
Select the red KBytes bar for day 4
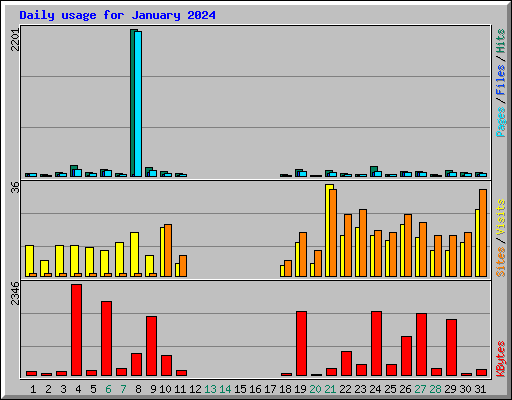tap(76, 330)
